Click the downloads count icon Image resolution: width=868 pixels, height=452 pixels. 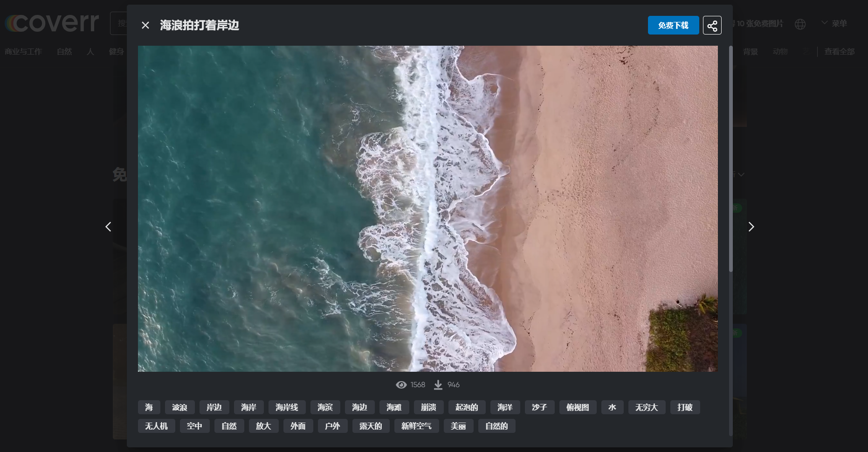point(438,385)
